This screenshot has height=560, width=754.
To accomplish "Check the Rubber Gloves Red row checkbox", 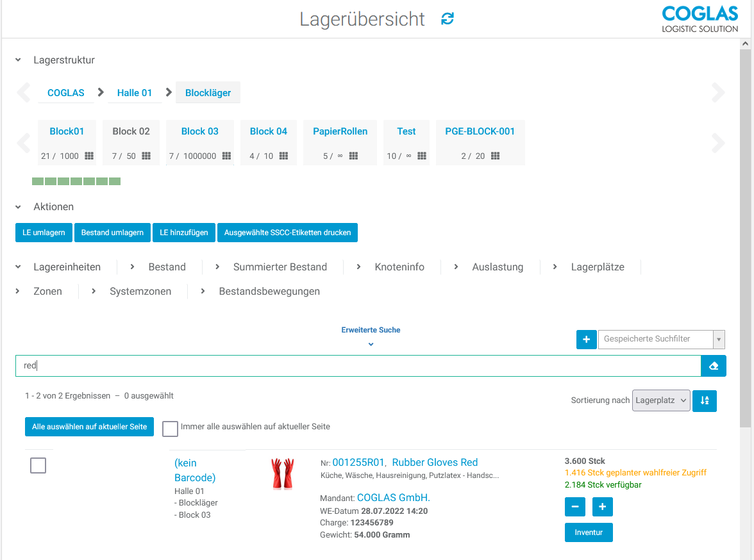I will [x=38, y=466].
